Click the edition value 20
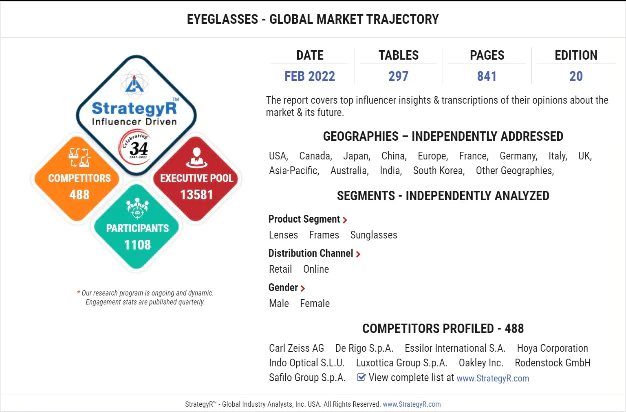Image resolution: width=626 pixels, height=412 pixels. point(576,76)
